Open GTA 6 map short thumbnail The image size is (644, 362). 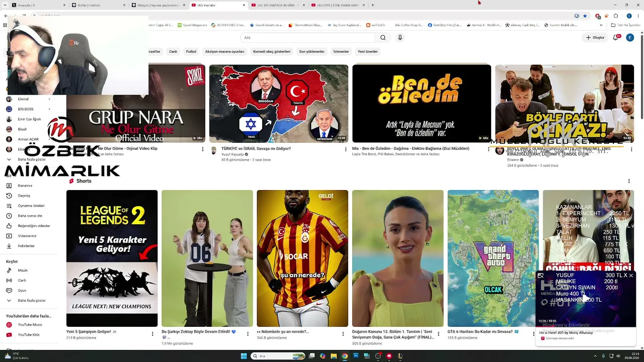click(x=493, y=258)
